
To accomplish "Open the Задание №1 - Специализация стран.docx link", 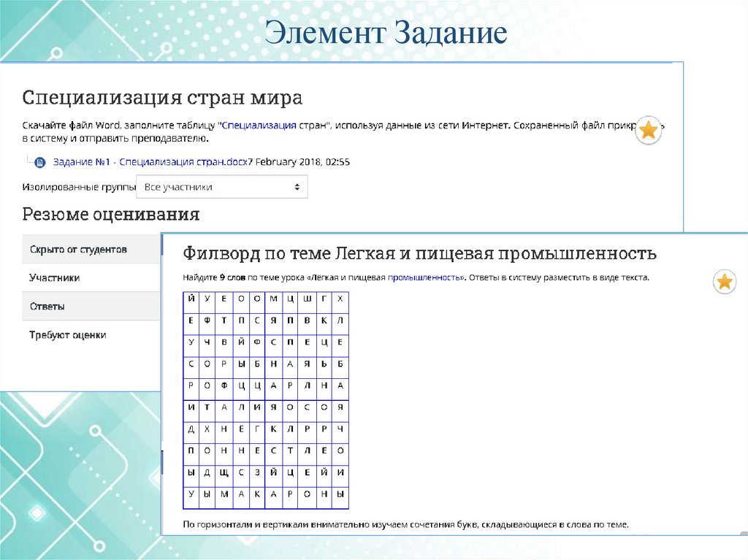I will pyautogui.click(x=150, y=161).
